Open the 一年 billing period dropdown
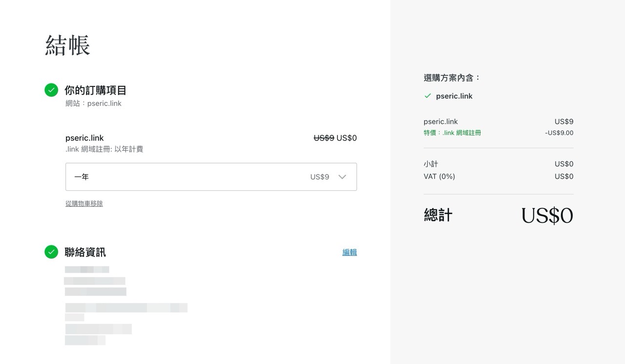The width and height of the screenshot is (625, 364). coord(211,177)
